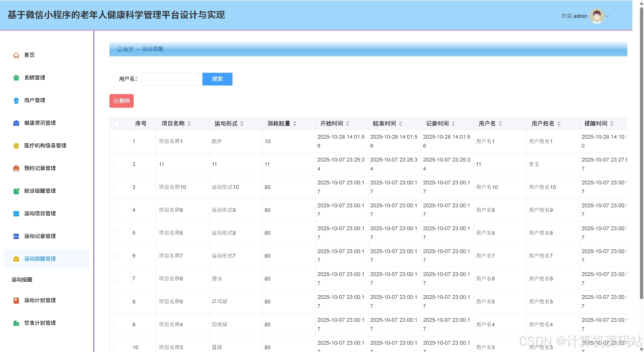Screen dimensions: 644x352
Task: Click the 系统管理 green briefcase icon
Action: pyautogui.click(x=16, y=78)
